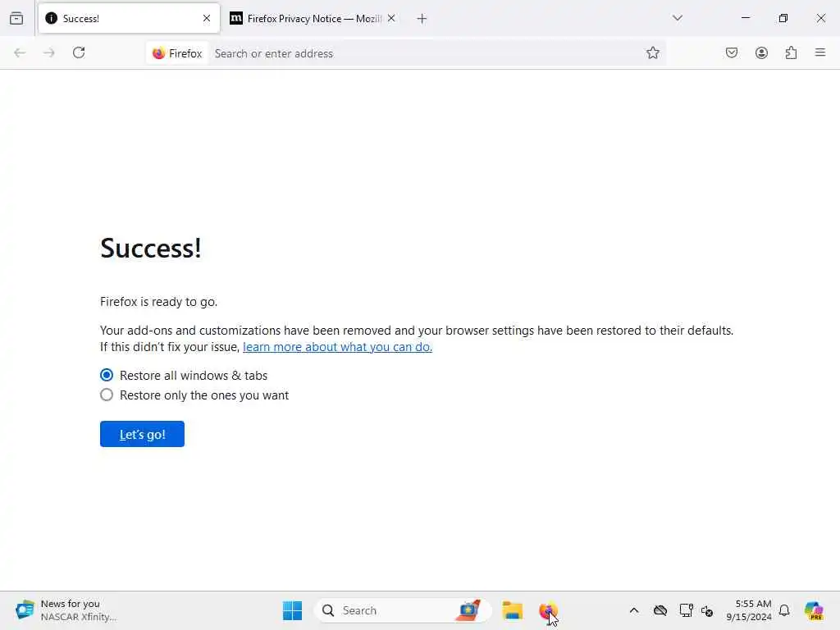Expand the list all tabs chevron
Viewport: 840px width, 630px height.
coord(677,18)
